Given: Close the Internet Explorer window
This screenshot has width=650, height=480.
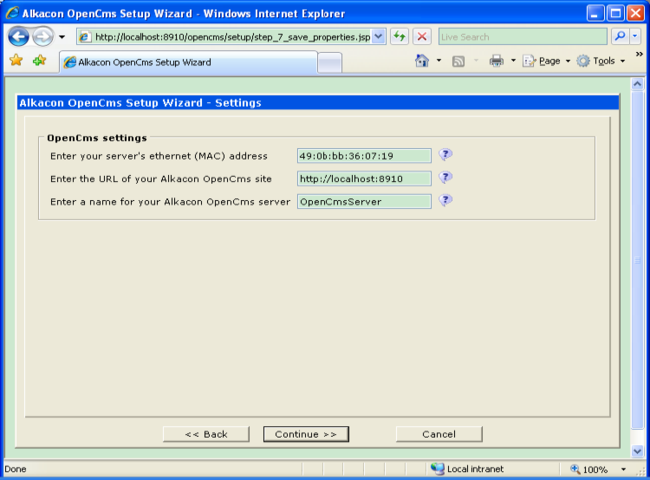Looking at the screenshot, I should pos(635,13).
